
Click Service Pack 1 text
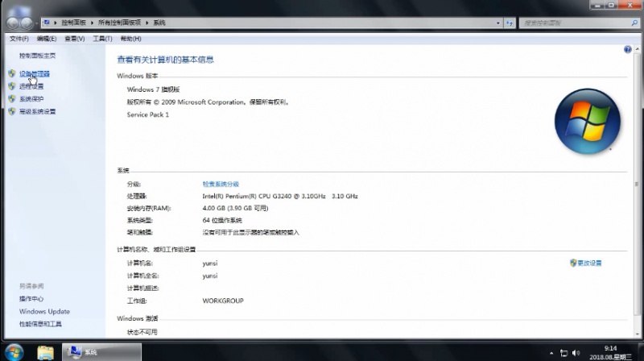pyautogui.click(x=148, y=114)
